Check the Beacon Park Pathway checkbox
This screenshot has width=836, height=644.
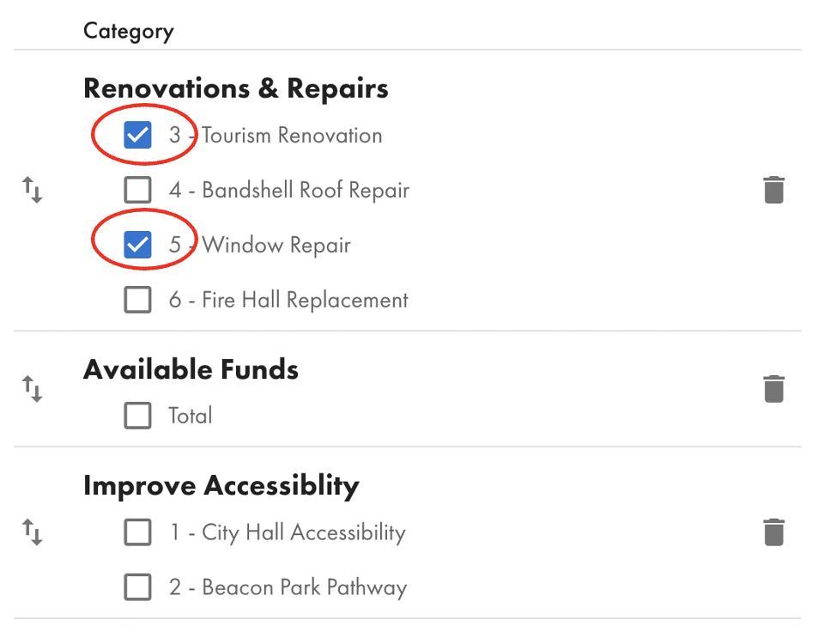[x=137, y=587]
